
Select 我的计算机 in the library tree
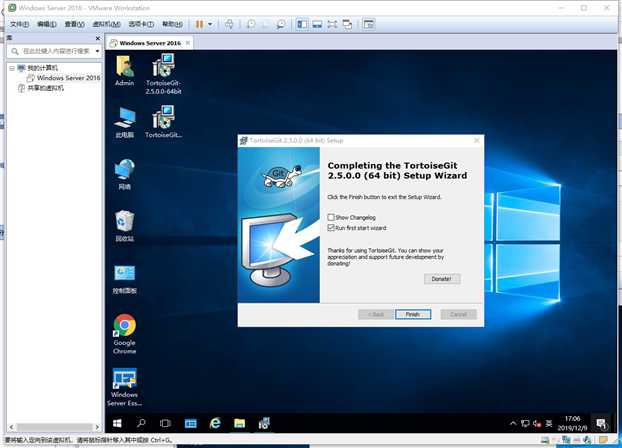pos(42,68)
